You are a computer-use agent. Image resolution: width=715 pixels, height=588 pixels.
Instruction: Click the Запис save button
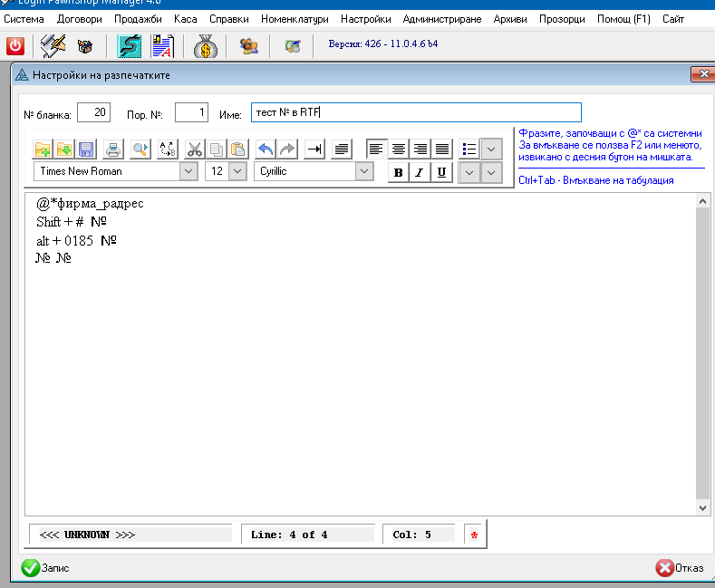(x=46, y=568)
